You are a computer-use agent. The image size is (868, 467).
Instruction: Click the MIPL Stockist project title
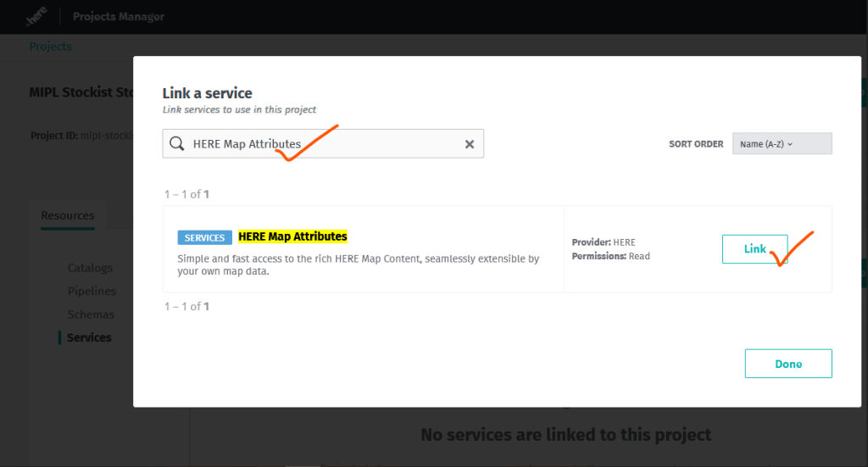tap(81, 92)
